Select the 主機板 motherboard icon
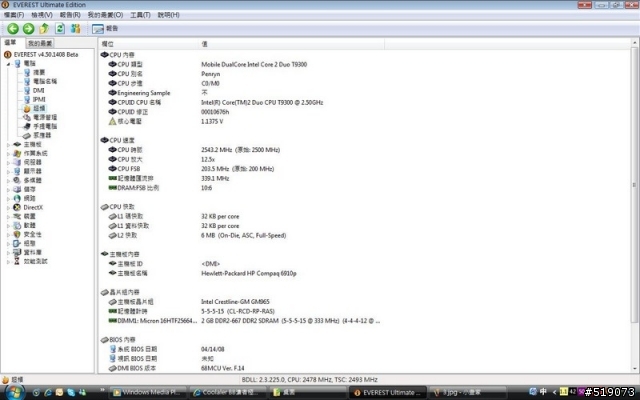 tap(17, 144)
